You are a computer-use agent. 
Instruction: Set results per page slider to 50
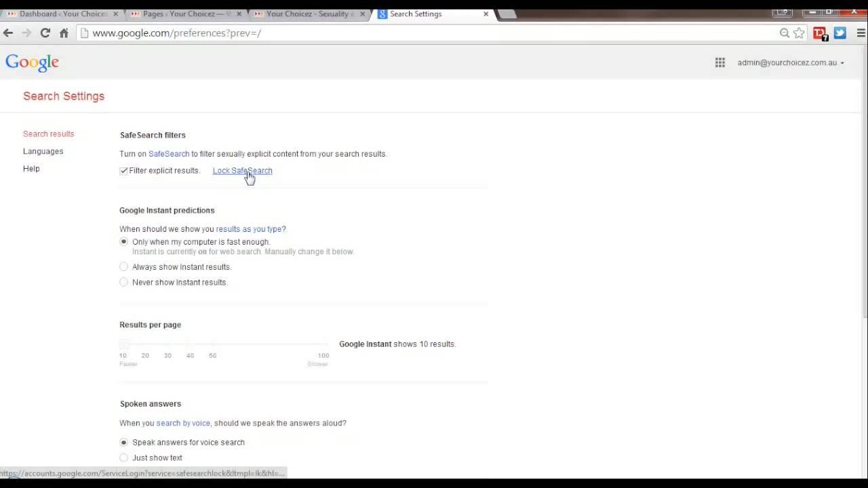[213, 344]
